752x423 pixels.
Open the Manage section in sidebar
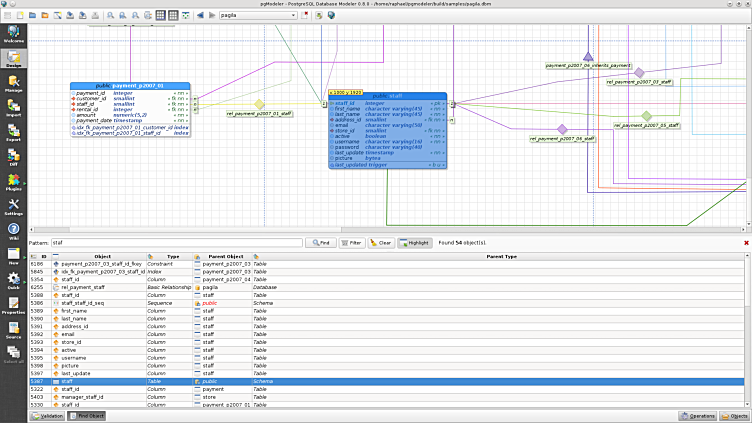(14, 83)
